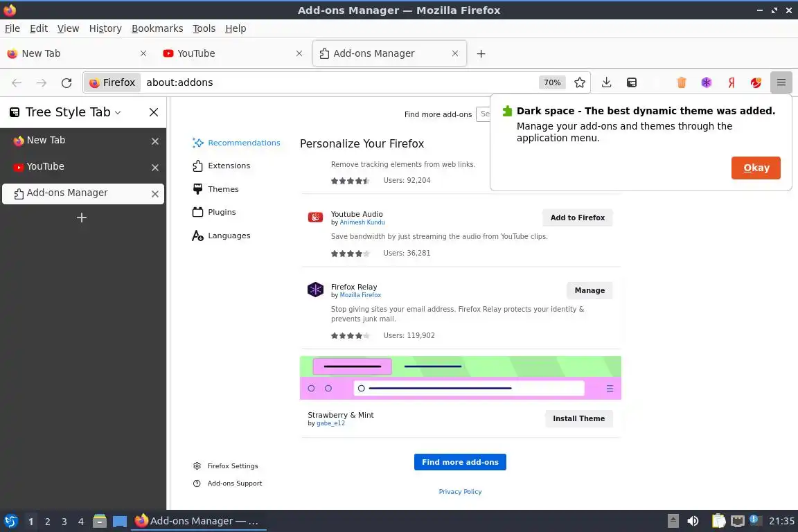Click the Yandex Я toolbar icon

click(731, 82)
